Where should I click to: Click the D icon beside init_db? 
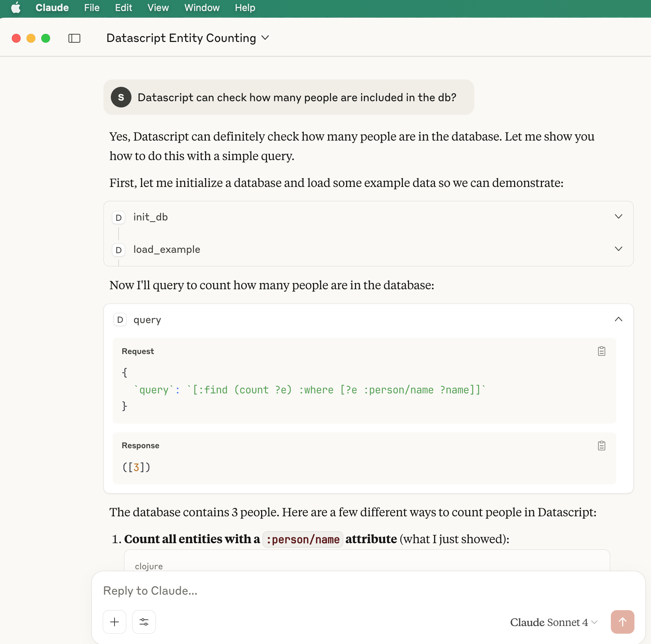(119, 217)
